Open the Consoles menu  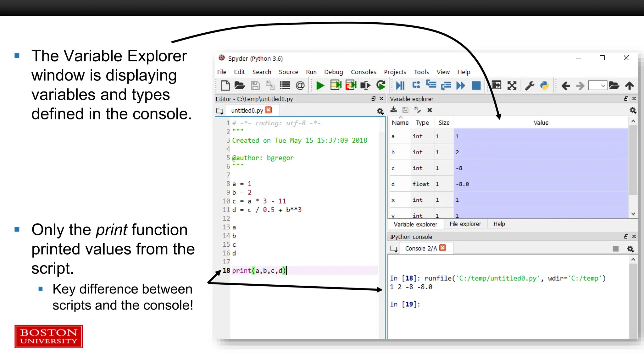point(363,72)
